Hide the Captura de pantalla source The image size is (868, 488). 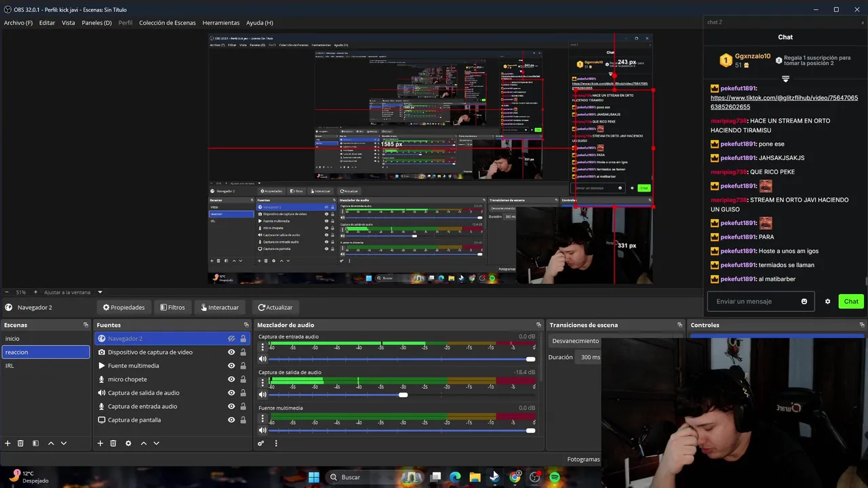click(231, 420)
